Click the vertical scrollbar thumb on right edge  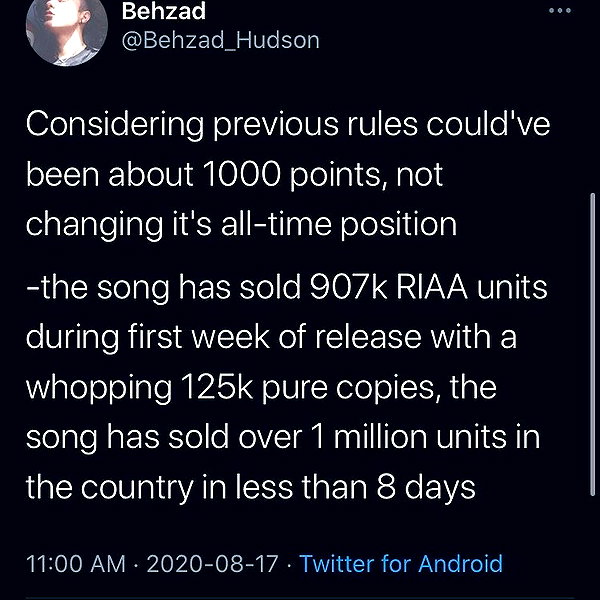[593, 344]
